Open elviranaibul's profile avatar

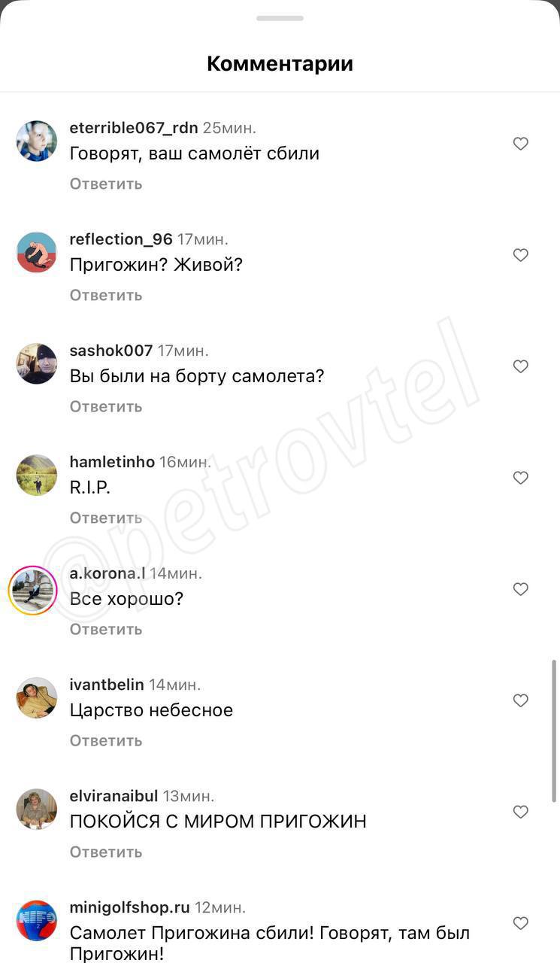pos(37,809)
